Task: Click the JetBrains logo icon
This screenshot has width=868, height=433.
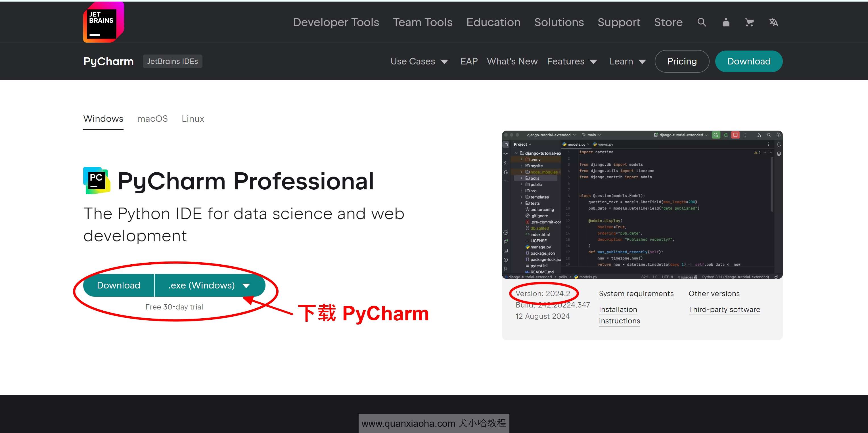Action: [103, 22]
